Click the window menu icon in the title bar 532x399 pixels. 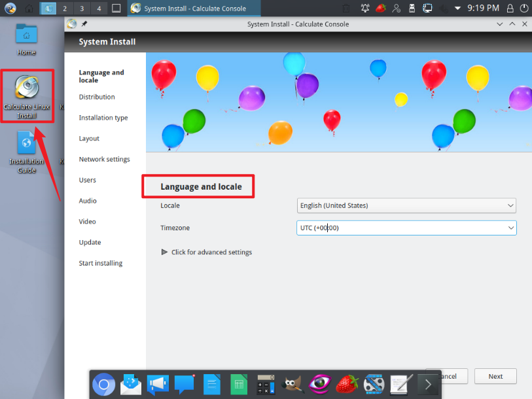tap(71, 24)
